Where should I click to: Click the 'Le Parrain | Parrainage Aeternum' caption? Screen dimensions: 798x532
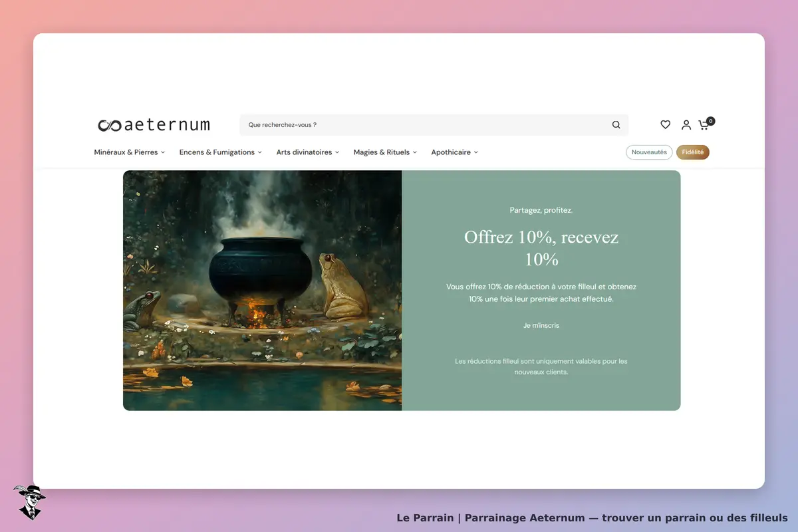click(x=592, y=518)
